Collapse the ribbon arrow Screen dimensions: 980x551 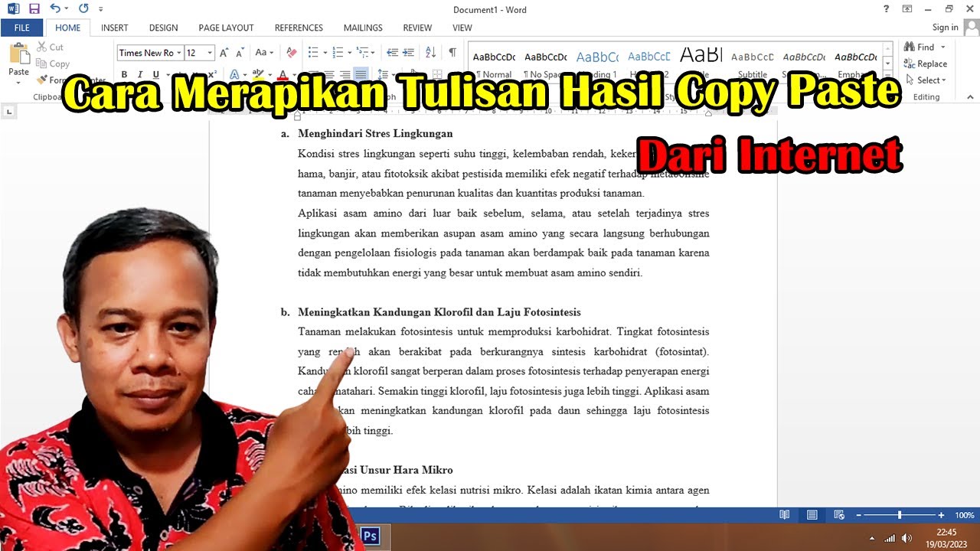coord(971,96)
